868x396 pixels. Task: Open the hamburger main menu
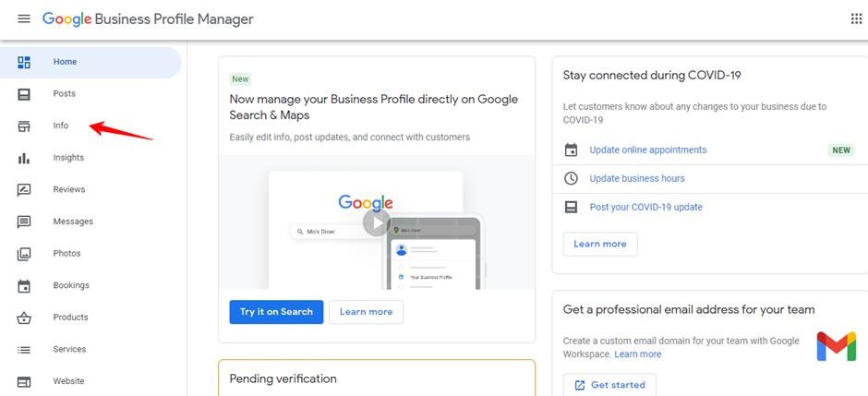(24, 19)
